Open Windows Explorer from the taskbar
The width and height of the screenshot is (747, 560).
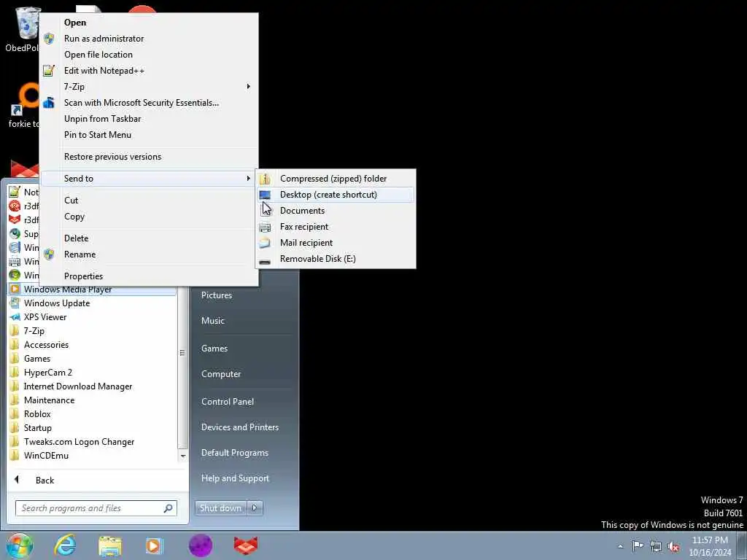coord(110,546)
